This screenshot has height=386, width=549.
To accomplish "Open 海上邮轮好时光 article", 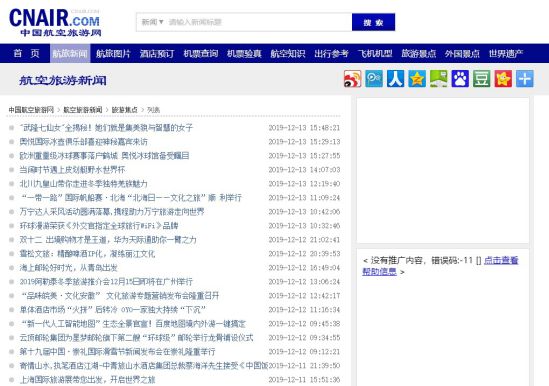I will click(69, 268).
